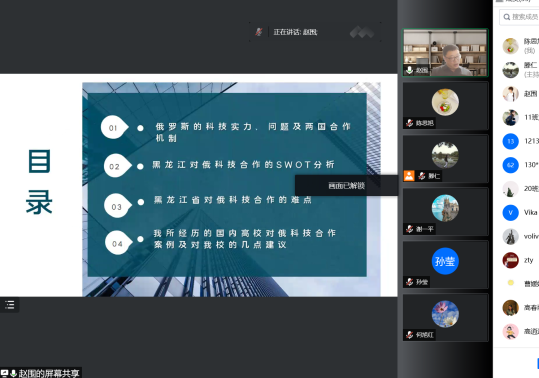Select the participant tile with the fruit bowl avatar
Viewport: 539px width, 378px height.
[445, 105]
